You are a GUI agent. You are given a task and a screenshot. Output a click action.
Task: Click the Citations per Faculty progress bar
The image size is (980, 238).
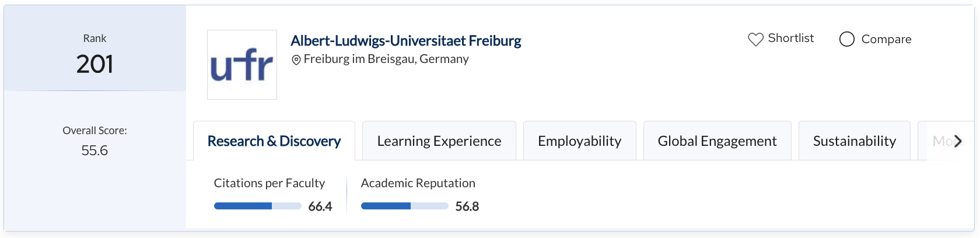click(x=258, y=206)
